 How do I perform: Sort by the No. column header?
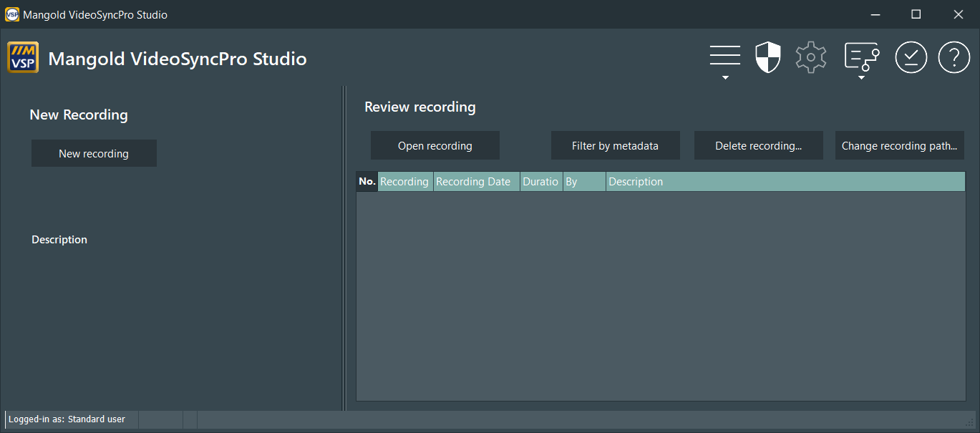pyautogui.click(x=367, y=181)
